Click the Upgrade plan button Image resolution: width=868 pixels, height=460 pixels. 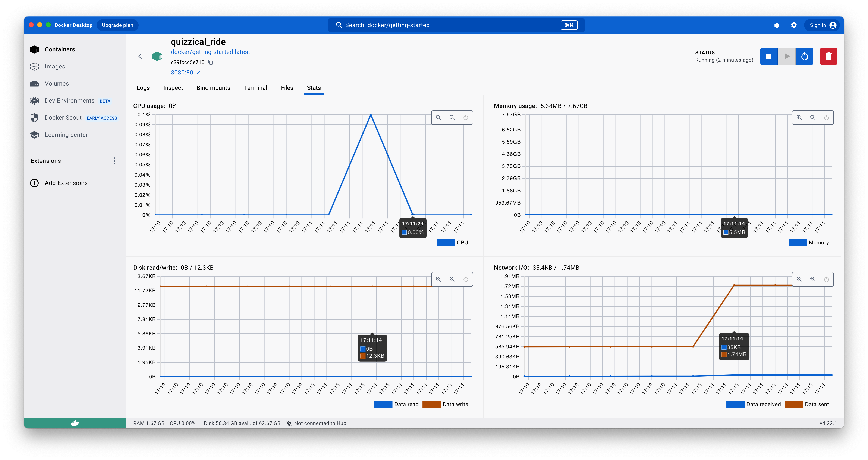(118, 25)
